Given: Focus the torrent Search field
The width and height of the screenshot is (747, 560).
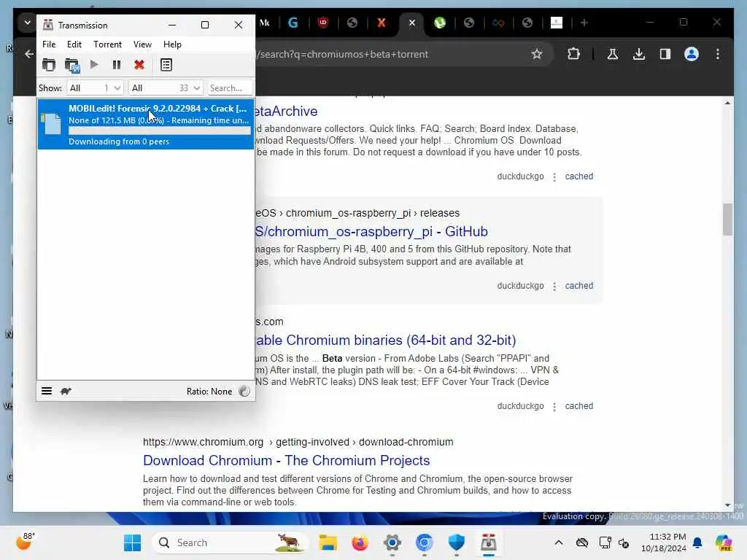Looking at the screenshot, I should (230, 88).
